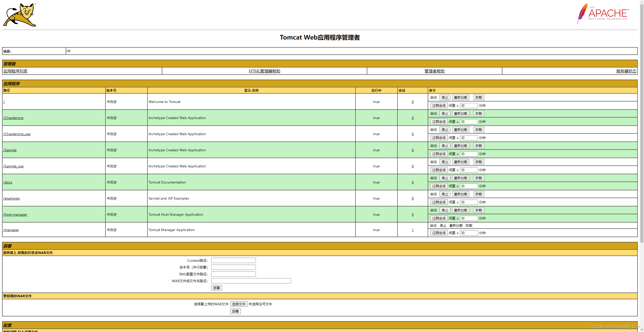Focus the 版本号(并行部署) input field

(x=233, y=267)
